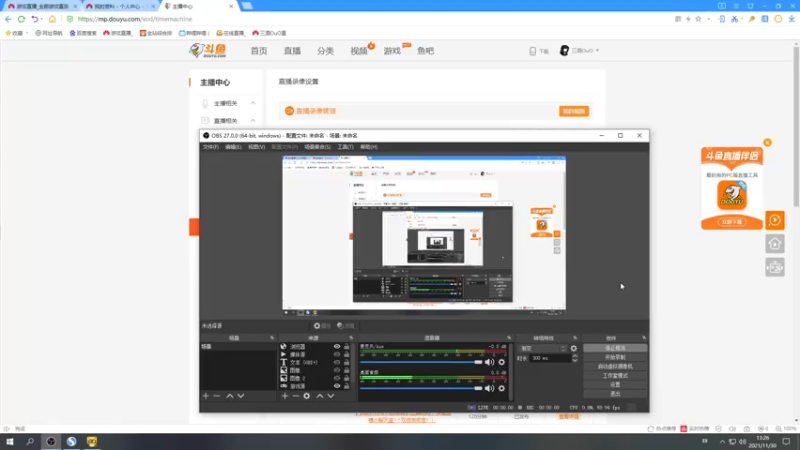Pop out the Audio Mixer dock panel

(509, 338)
